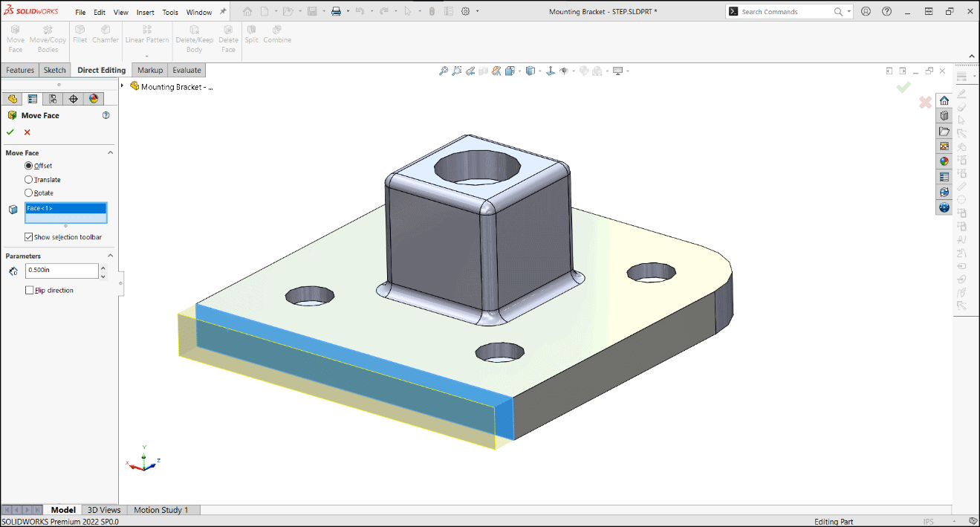Collapse the Move Face section
The height and width of the screenshot is (527, 980).
(111, 152)
